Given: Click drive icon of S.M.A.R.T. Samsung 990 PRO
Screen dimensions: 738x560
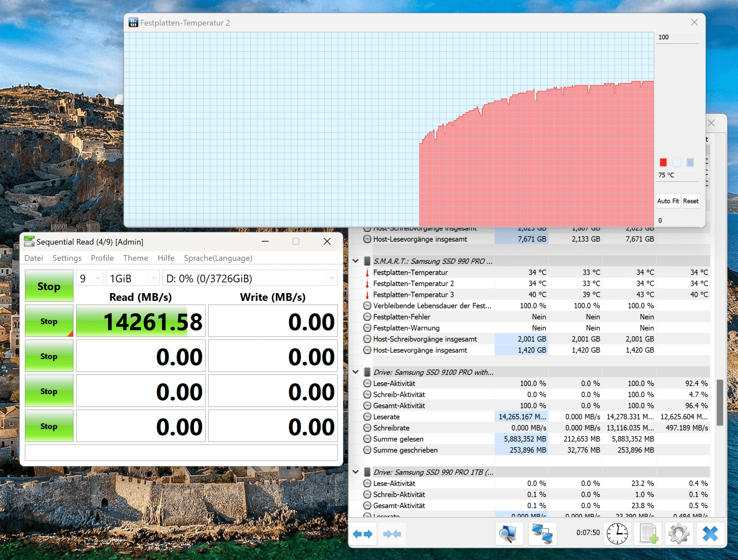Looking at the screenshot, I should click(367, 261).
